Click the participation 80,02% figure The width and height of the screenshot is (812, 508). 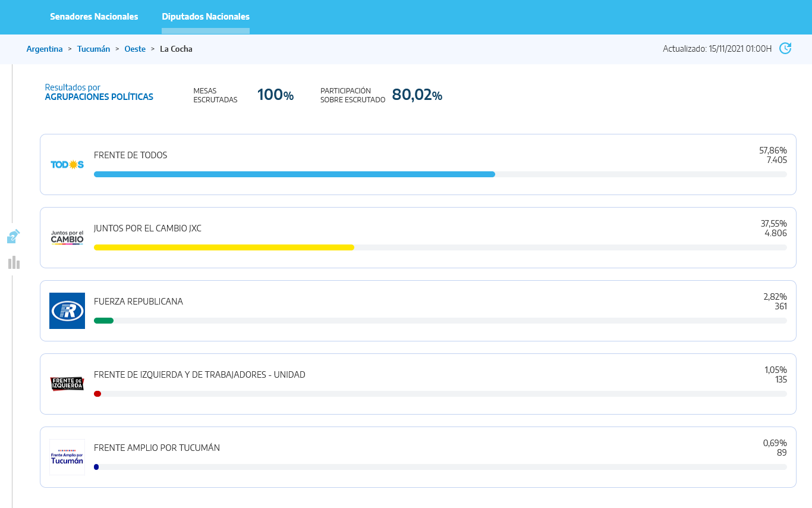[417, 95]
